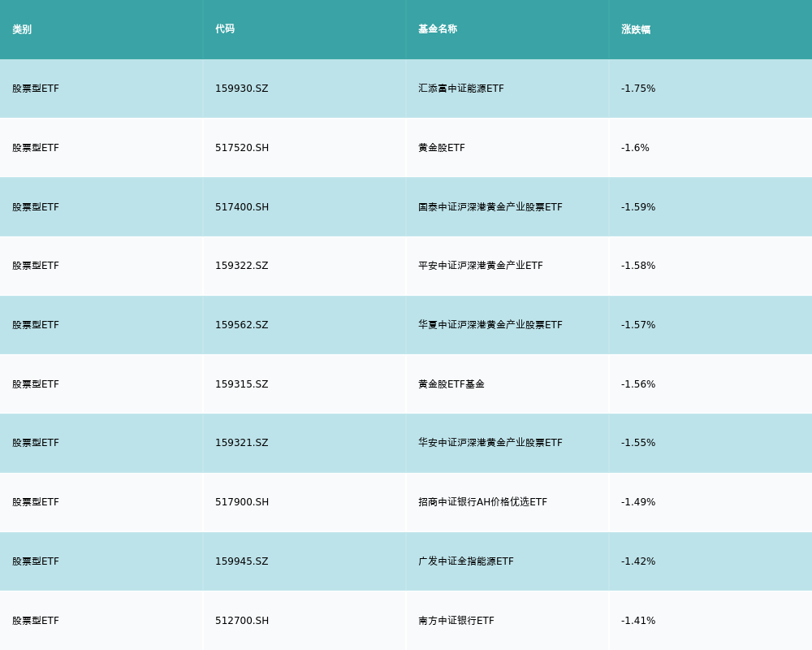This screenshot has height=650, width=812.
Task: Click the -1.58% change value
Action: 638,266
